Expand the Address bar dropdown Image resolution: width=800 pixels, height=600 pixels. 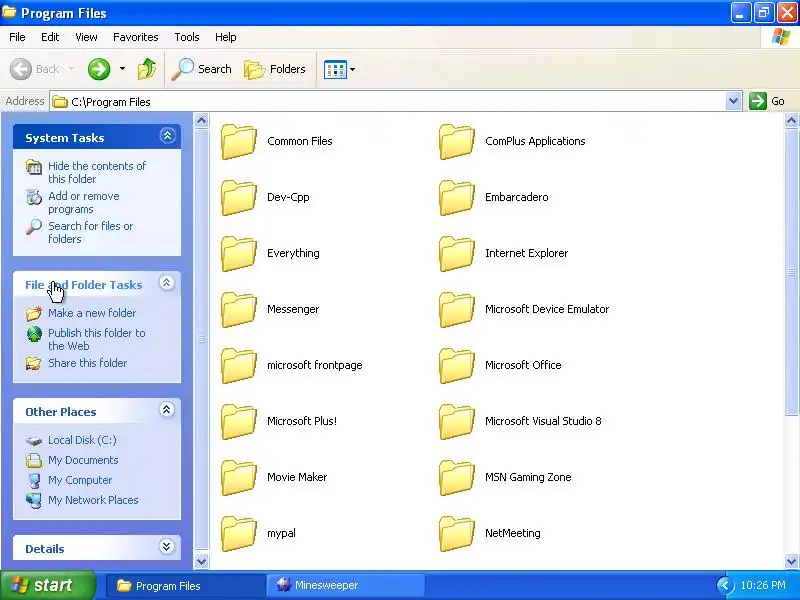click(733, 101)
